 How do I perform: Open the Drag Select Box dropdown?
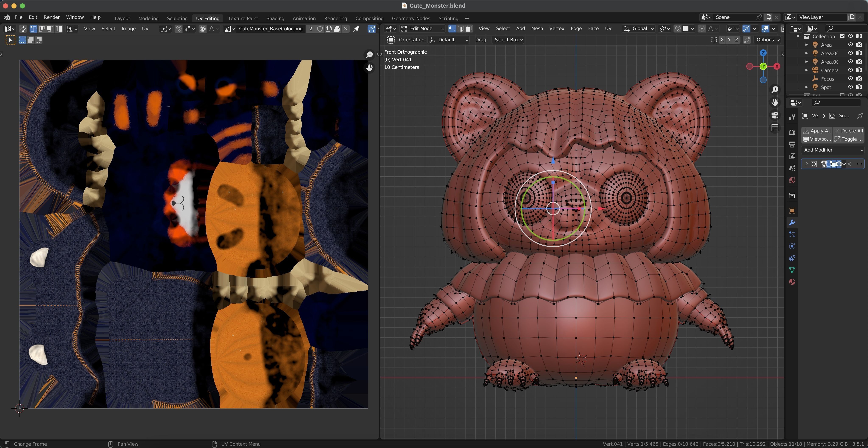coord(508,40)
